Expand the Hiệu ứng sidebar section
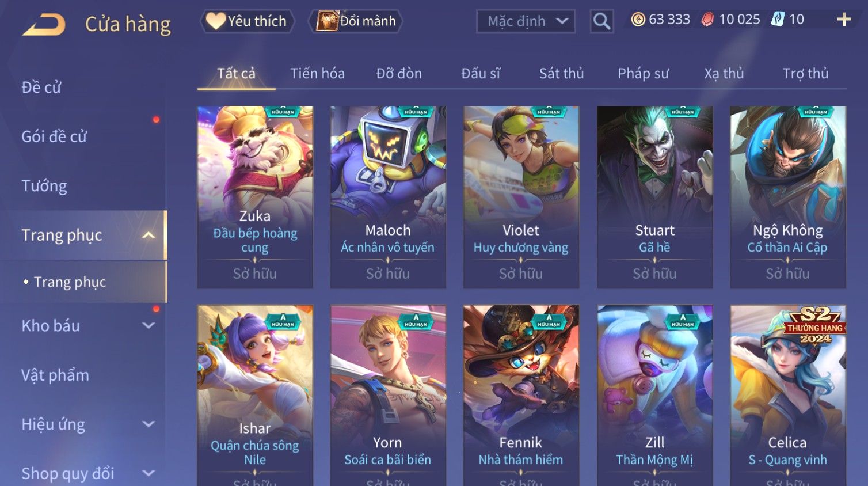The width and height of the screenshot is (868, 486). coord(149,424)
